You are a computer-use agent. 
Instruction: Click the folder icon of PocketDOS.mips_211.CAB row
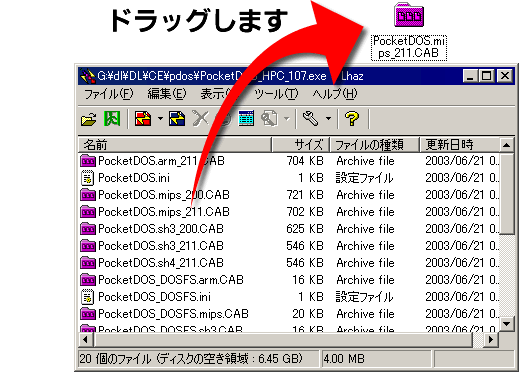(88, 212)
